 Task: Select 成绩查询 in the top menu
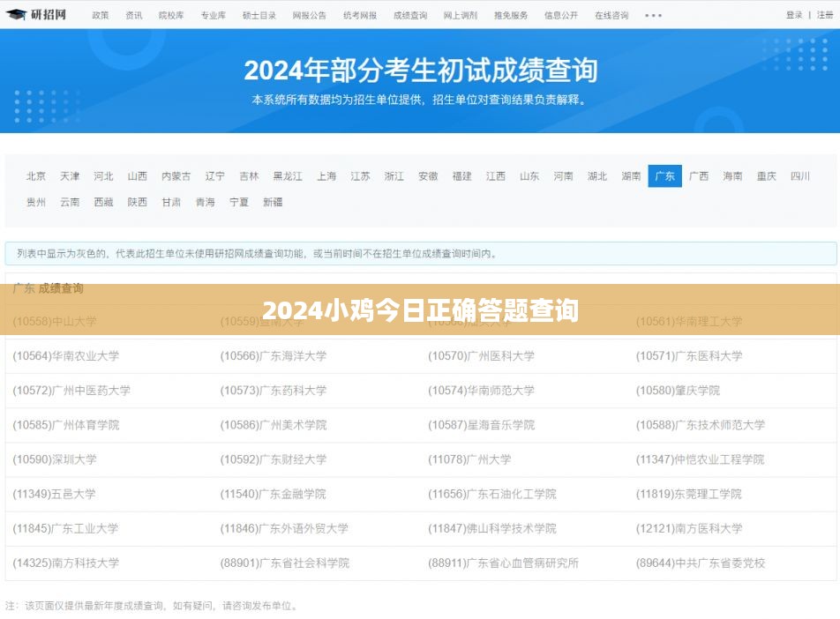[410, 16]
